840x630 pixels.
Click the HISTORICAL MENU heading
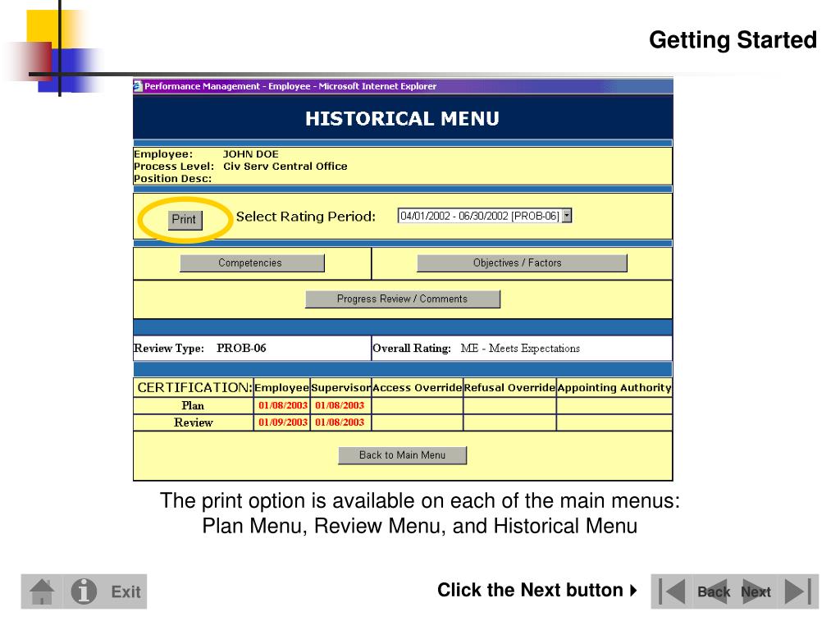(x=402, y=119)
